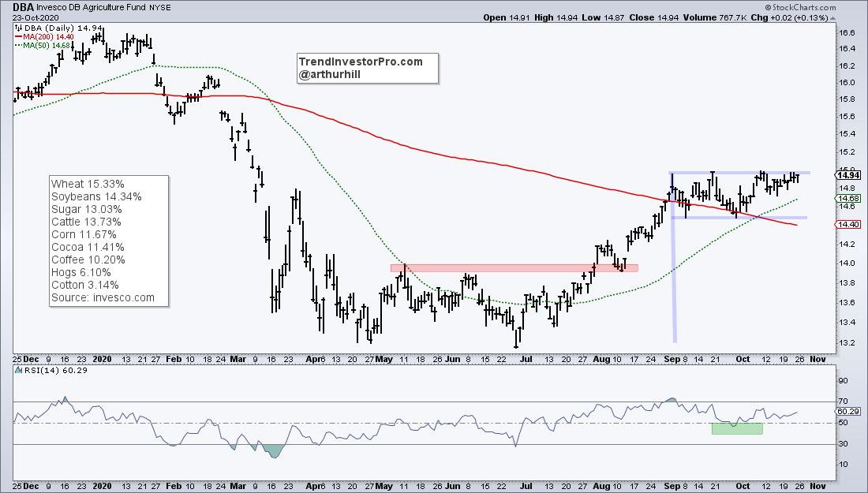Select the green shaded RSI zone
Viewport: 868px width, 493px height.
click(x=737, y=428)
